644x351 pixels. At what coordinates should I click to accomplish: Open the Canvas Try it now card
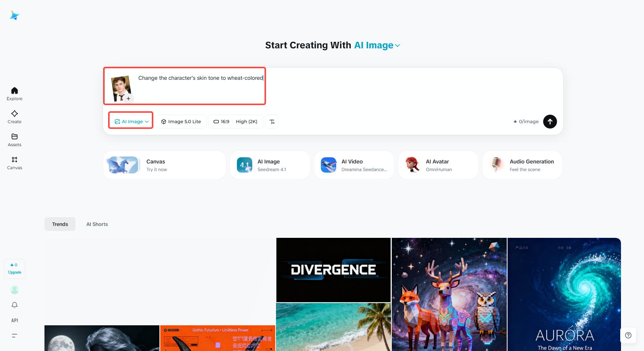[164, 165]
